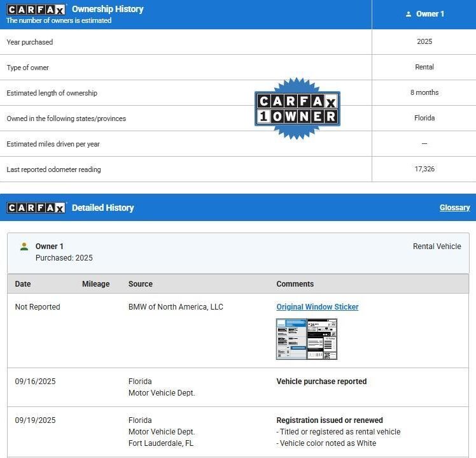Image resolution: width=476 pixels, height=458 pixels.
Task: Select the 'Not Reported' date cell
Action: pyautogui.click(x=38, y=307)
